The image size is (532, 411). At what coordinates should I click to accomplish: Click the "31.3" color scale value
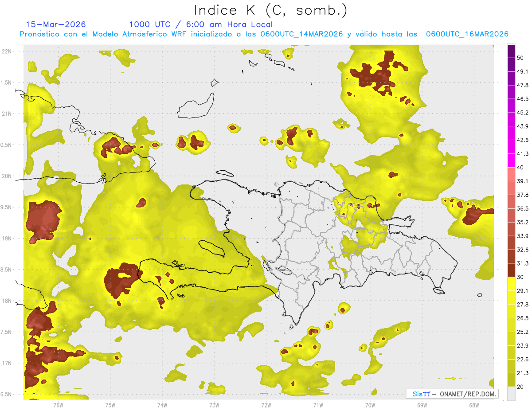pos(523,263)
